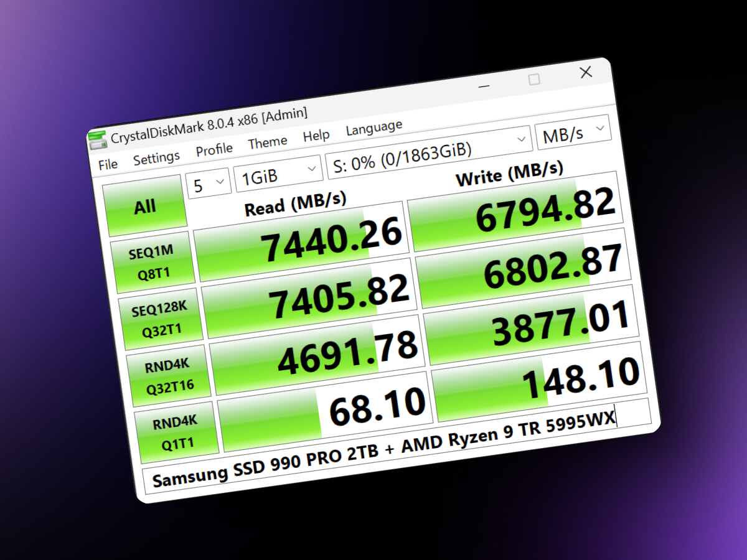
Task: Expand the S: drive selection dropdown
Action: (x=428, y=153)
